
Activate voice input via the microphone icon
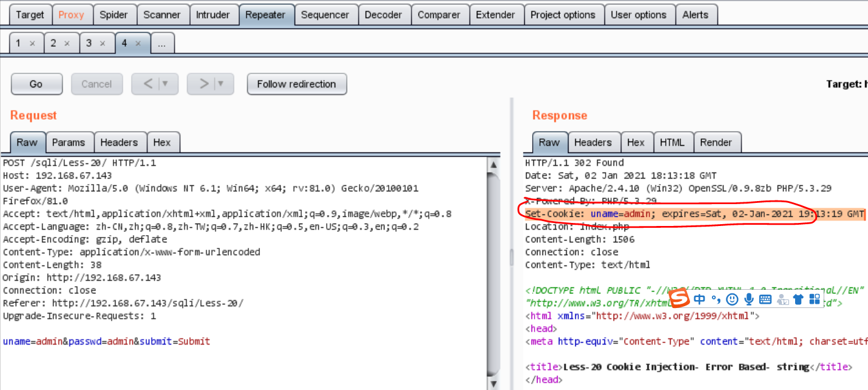[749, 299]
